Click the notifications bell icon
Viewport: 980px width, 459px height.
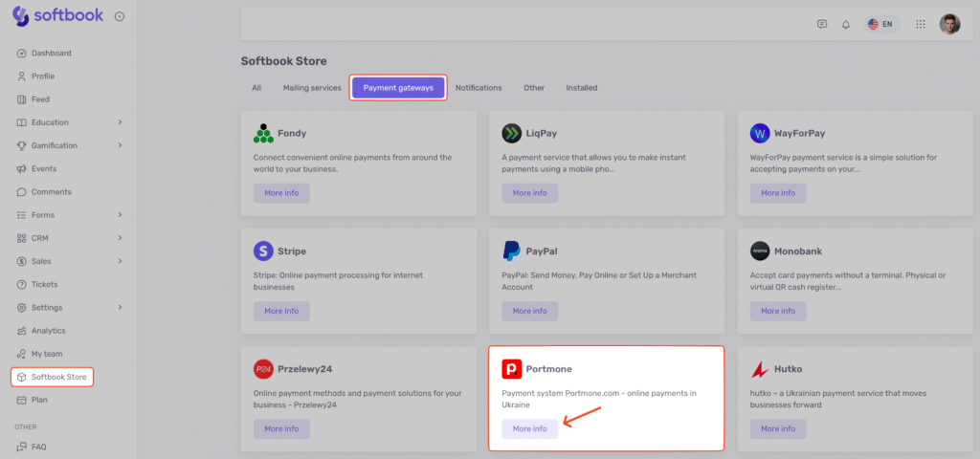pos(846,24)
